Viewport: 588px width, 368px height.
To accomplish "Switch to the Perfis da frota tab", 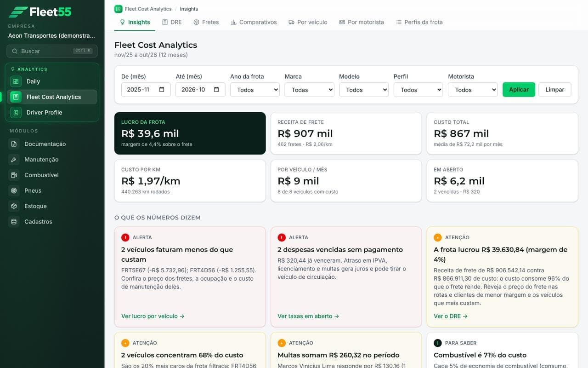I will pos(419,22).
